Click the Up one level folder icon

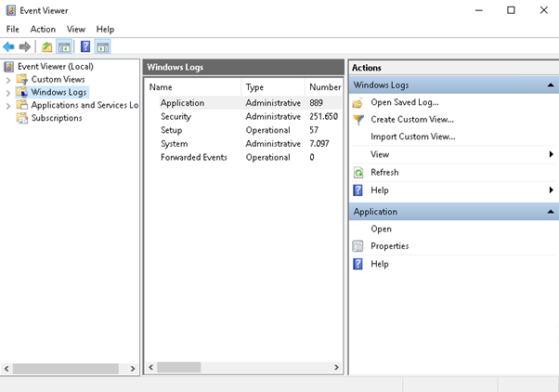pyautogui.click(x=47, y=46)
